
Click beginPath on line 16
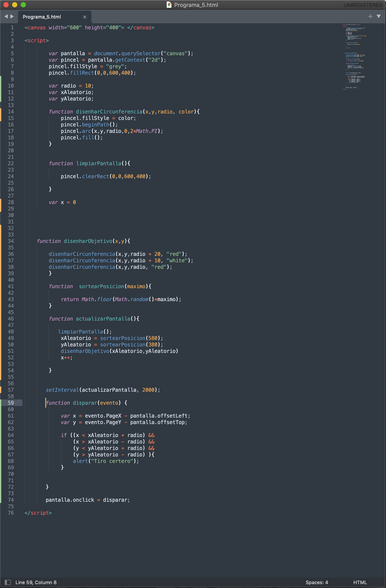[x=96, y=124]
